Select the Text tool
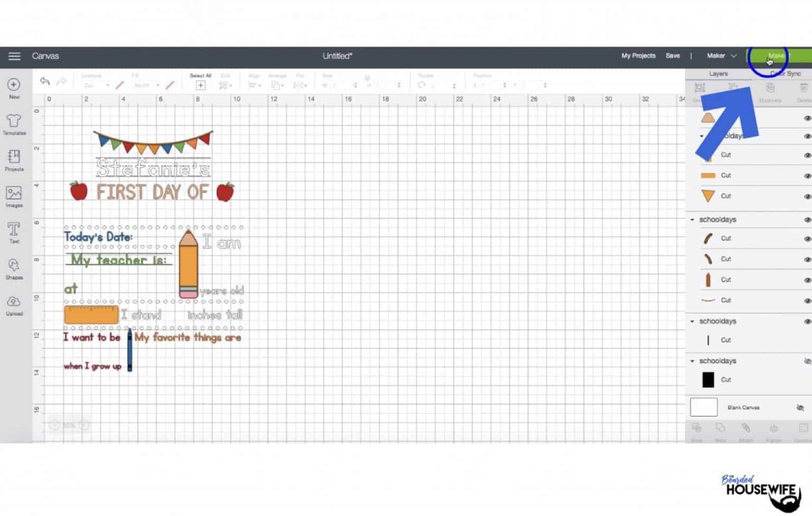This screenshot has height=516, width=812. 14,233
